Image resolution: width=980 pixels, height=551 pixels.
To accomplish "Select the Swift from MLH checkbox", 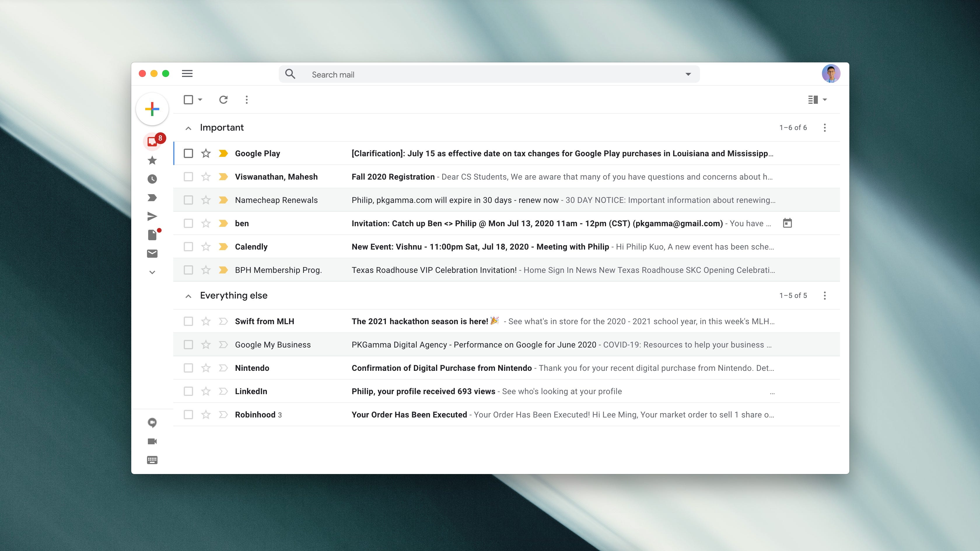I will (188, 321).
